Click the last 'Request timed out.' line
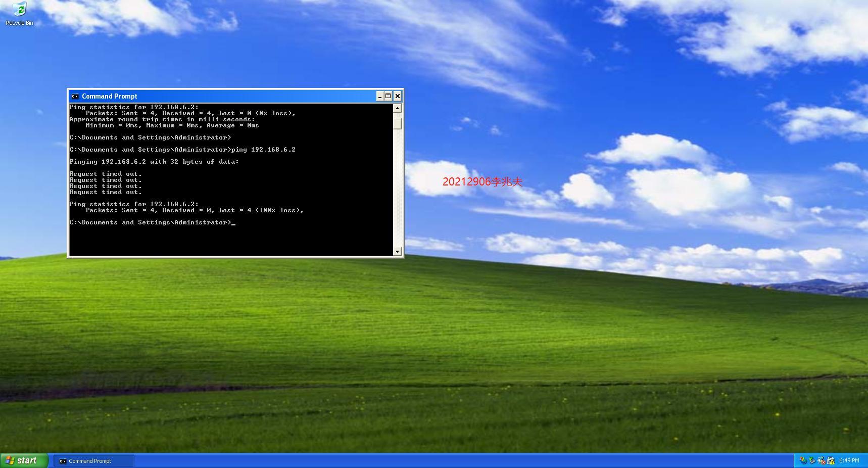The width and height of the screenshot is (868, 468). [106, 192]
